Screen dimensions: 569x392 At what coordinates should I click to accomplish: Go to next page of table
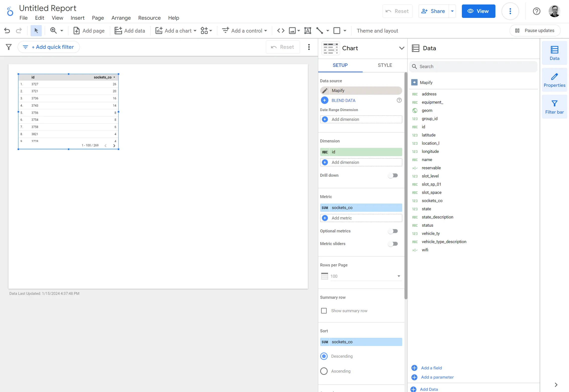click(x=114, y=146)
